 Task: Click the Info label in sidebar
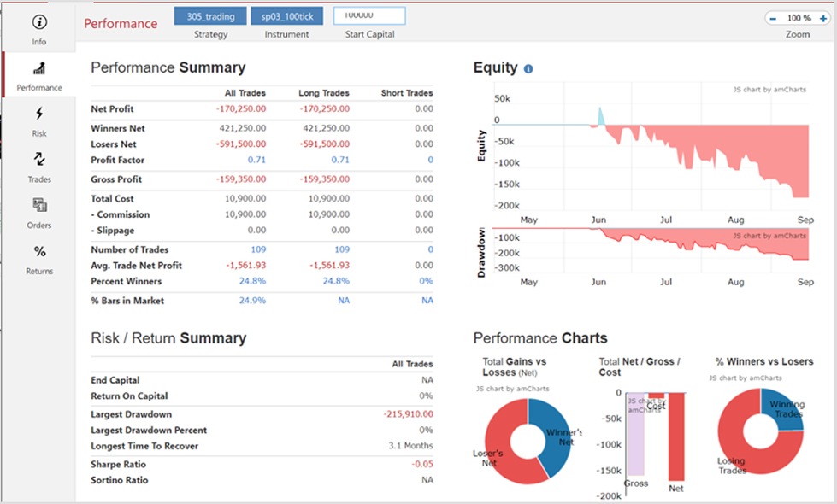click(x=39, y=42)
